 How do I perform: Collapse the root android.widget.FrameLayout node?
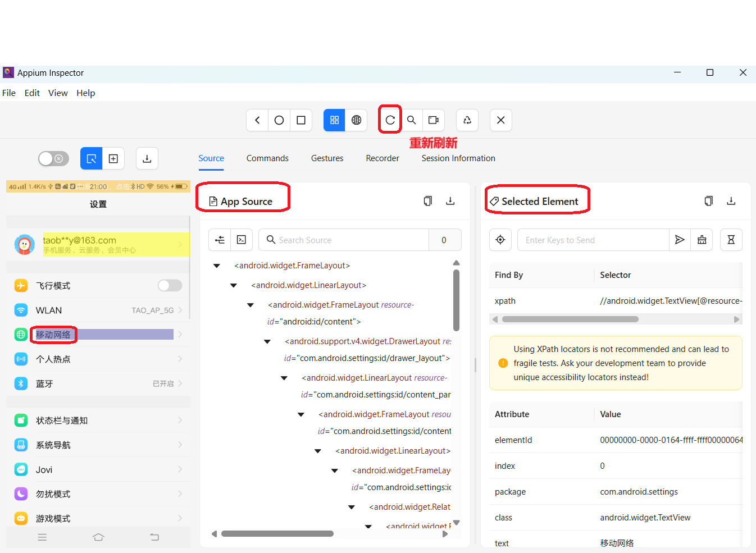217,266
